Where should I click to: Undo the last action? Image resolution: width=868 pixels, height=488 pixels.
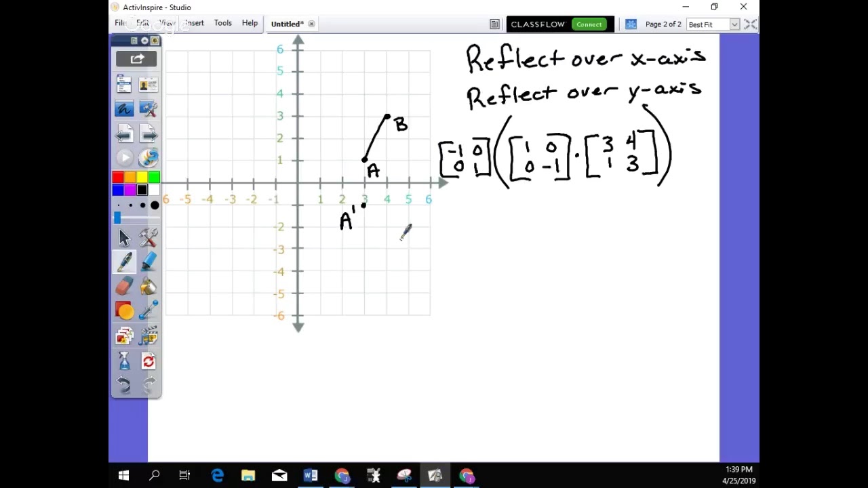coord(124,386)
